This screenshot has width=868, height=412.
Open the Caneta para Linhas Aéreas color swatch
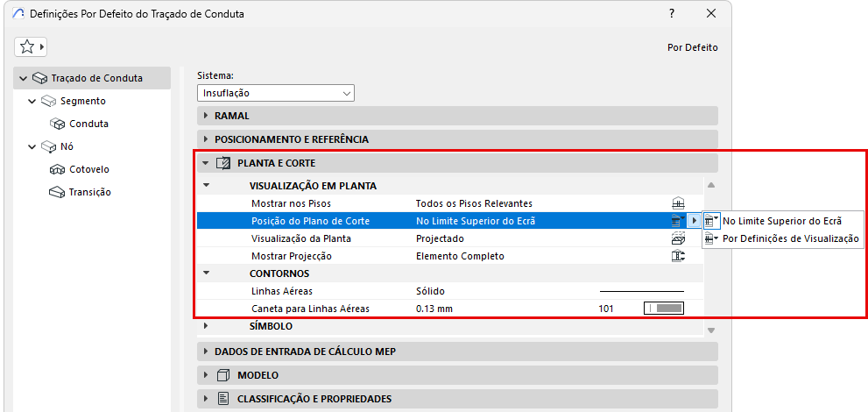tap(664, 309)
